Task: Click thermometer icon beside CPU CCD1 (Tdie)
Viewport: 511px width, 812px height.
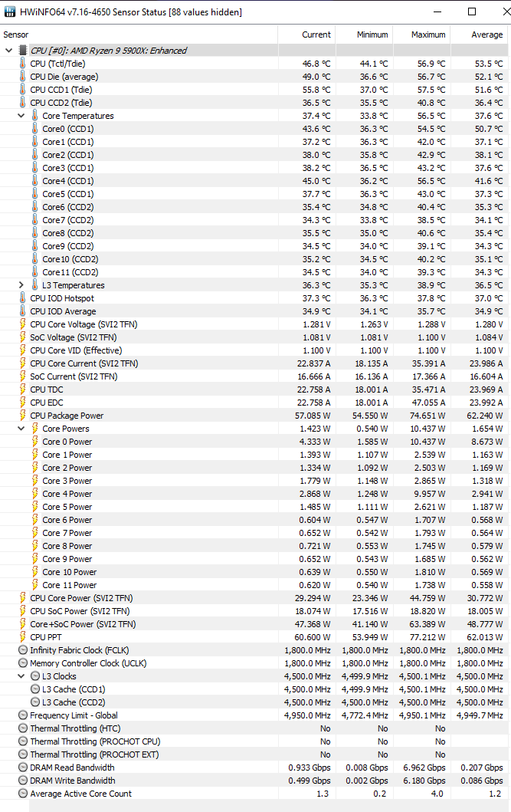Action: [x=22, y=90]
